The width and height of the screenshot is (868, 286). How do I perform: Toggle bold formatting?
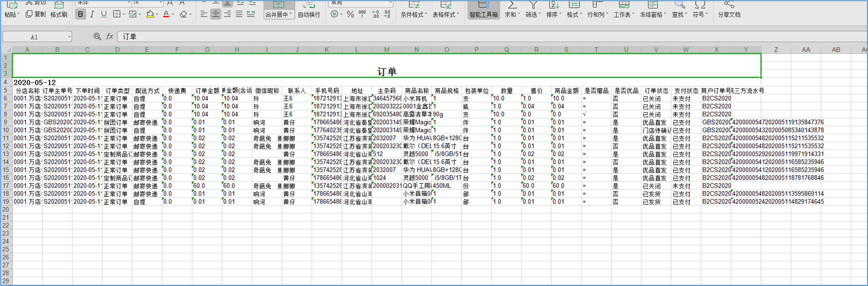click(x=80, y=14)
